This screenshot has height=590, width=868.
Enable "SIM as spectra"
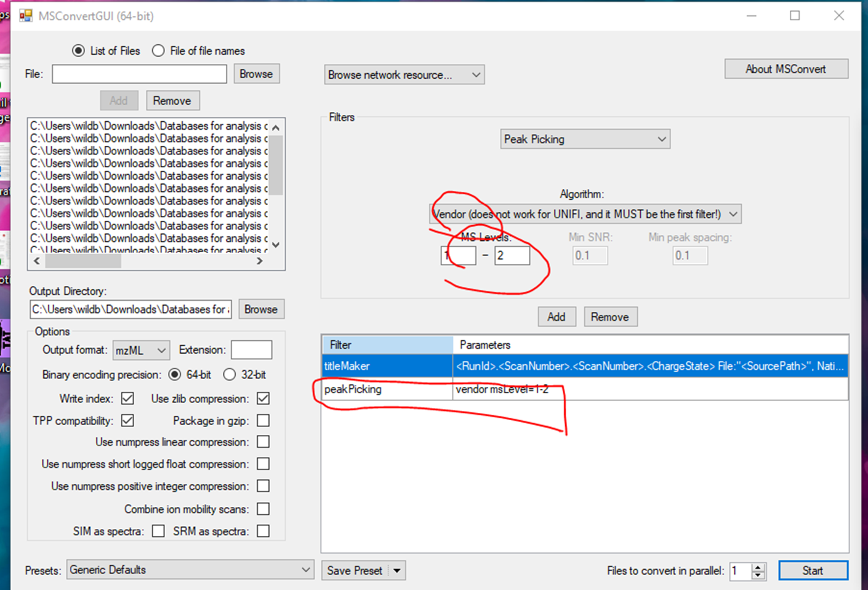[x=158, y=530]
